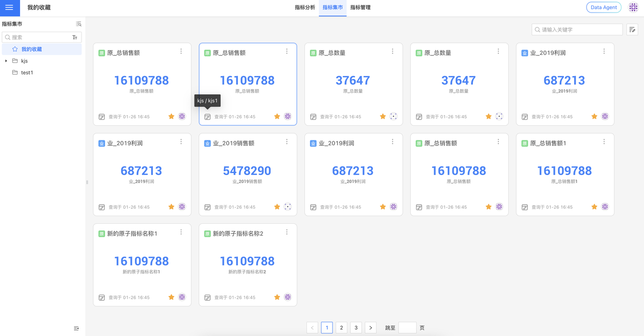The width and height of the screenshot is (644, 336).
Task: Open the three-dot menu on 新的原子指标名称2
Action: (x=287, y=232)
